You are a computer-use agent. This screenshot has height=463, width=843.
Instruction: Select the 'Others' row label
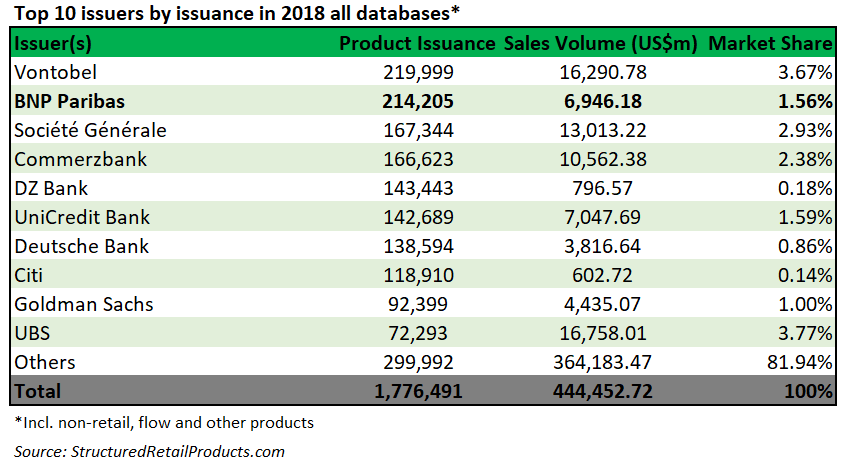click(45, 362)
